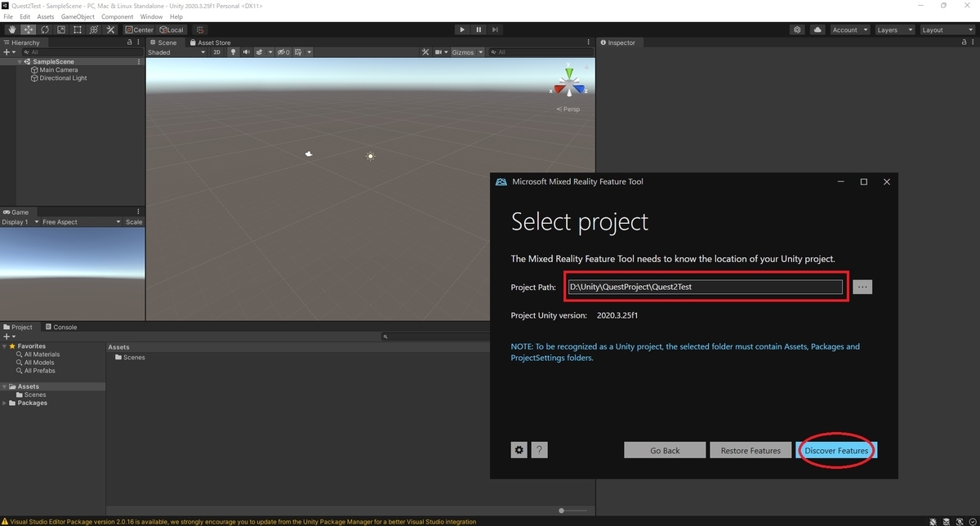Viewport: 980px width, 526px height.
Task: Toggle 2D view mode in Scene
Action: pos(216,52)
